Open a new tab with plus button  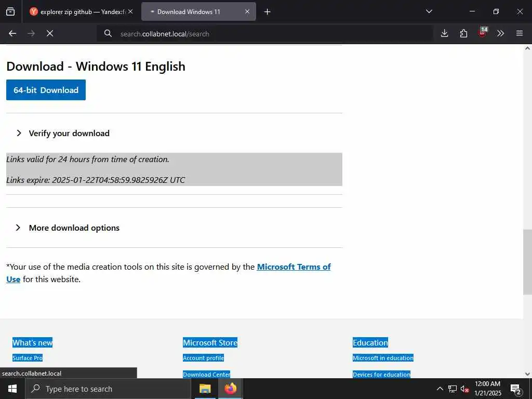point(268,12)
